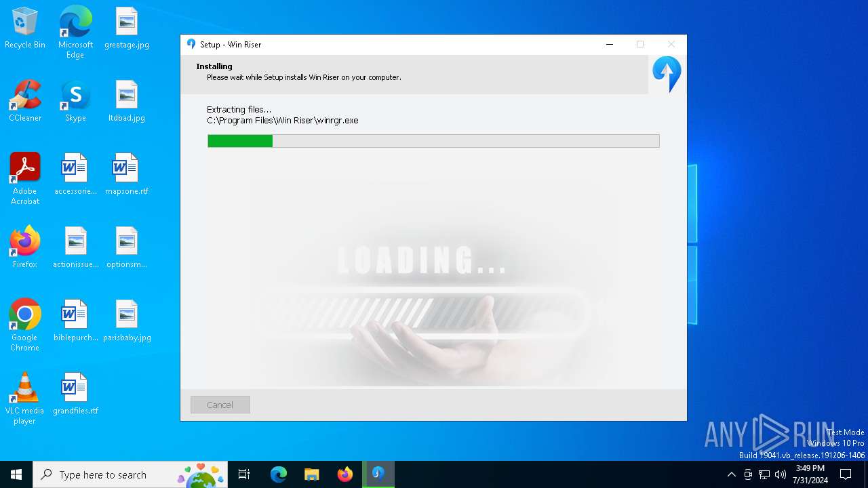868x488 pixels.
Task: Open the Meet Now tray icon
Action: 748,474
